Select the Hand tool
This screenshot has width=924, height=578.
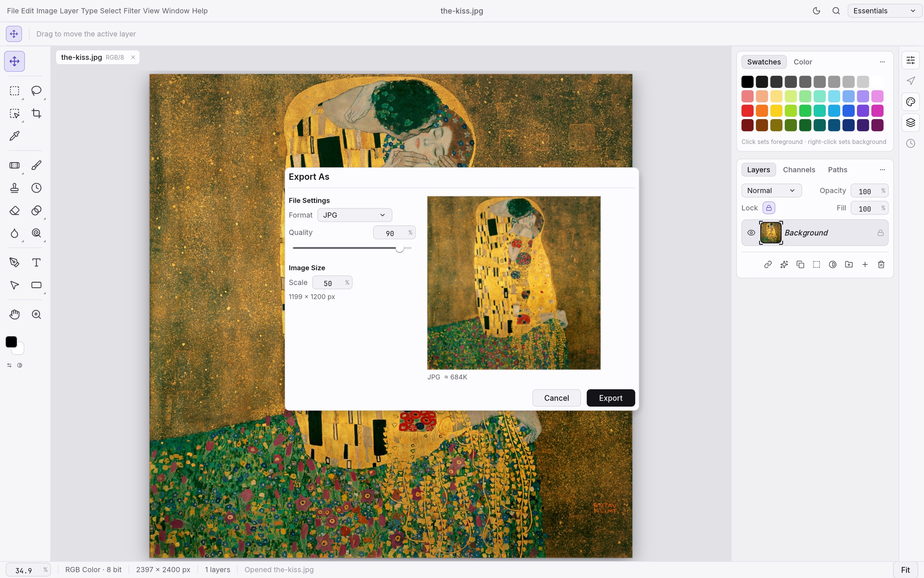[14, 314]
